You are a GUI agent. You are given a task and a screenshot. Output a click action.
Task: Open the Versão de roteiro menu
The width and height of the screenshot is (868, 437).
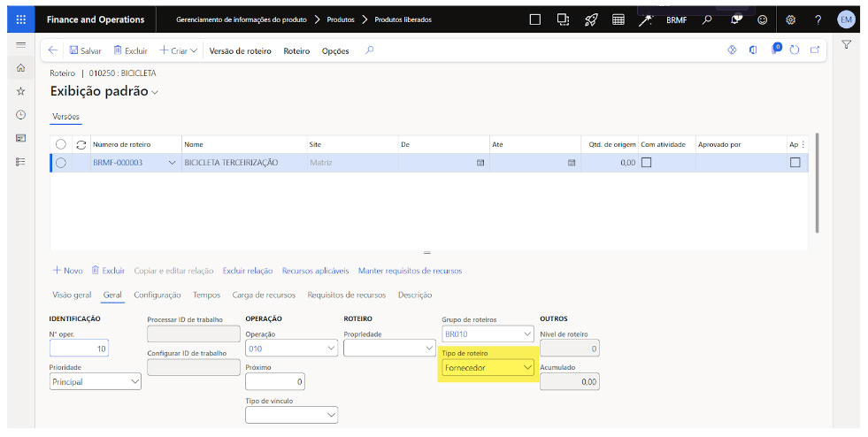click(240, 51)
